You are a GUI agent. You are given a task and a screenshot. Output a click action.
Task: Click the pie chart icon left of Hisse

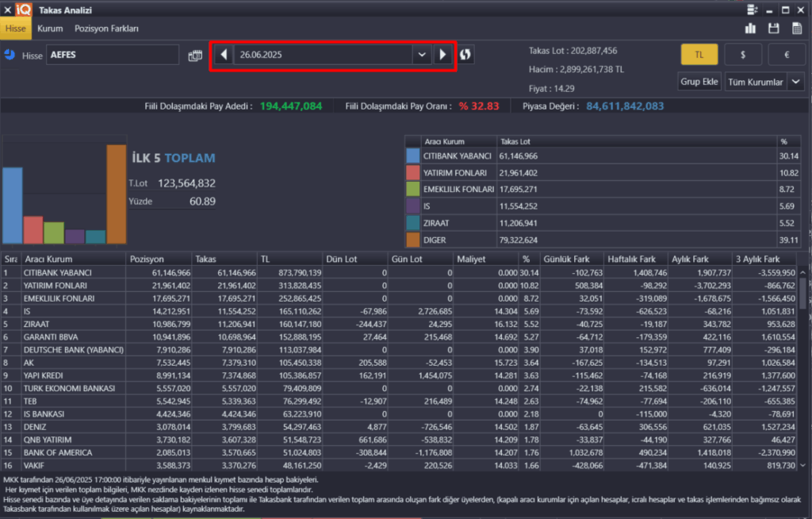tap(10, 55)
